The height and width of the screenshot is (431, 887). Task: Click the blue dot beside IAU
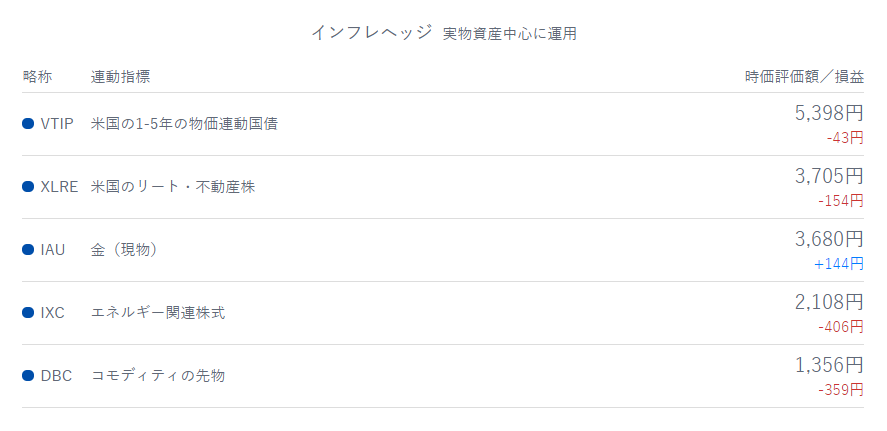click(28, 250)
